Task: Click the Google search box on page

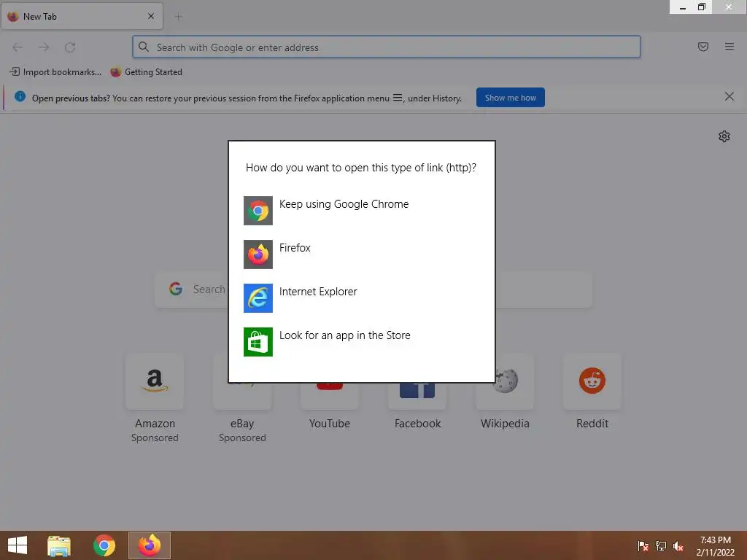Action: tap(373, 289)
